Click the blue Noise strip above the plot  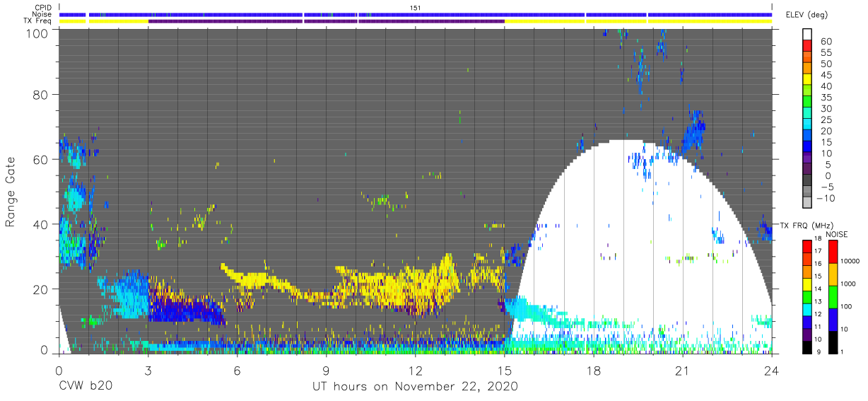416,14
